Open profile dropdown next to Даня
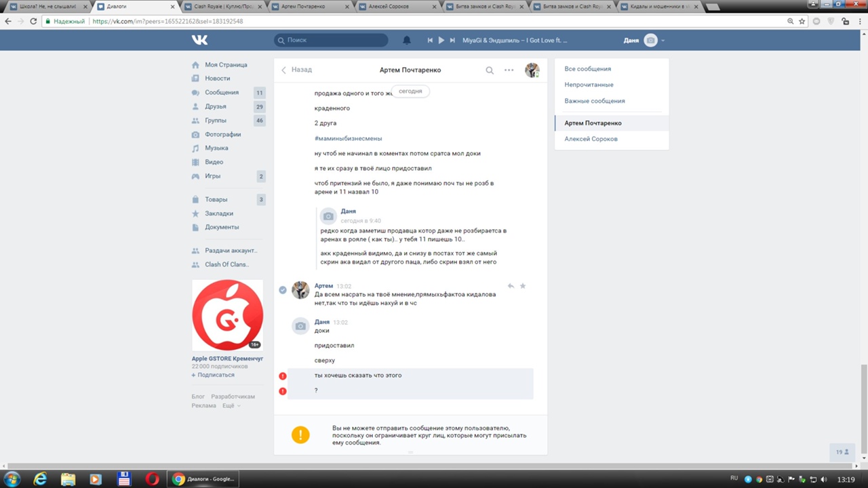Viewport: 868px width, 488px height. point(663,41)
